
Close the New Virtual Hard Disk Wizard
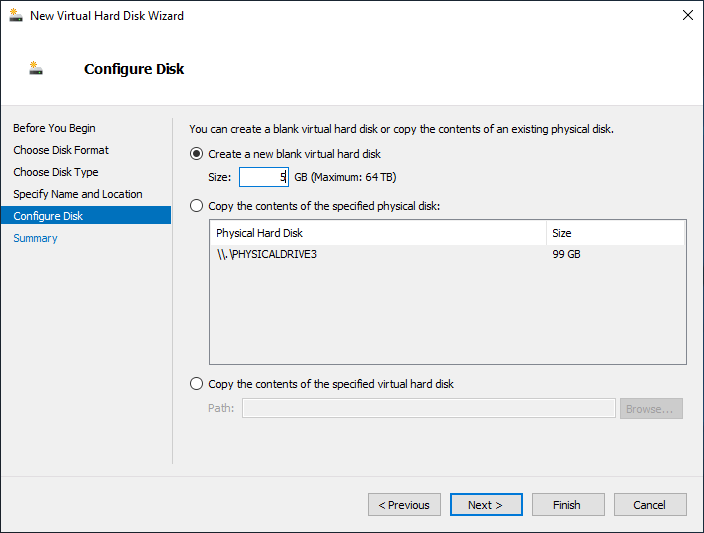pyautogui.click(x=687, y=15)
